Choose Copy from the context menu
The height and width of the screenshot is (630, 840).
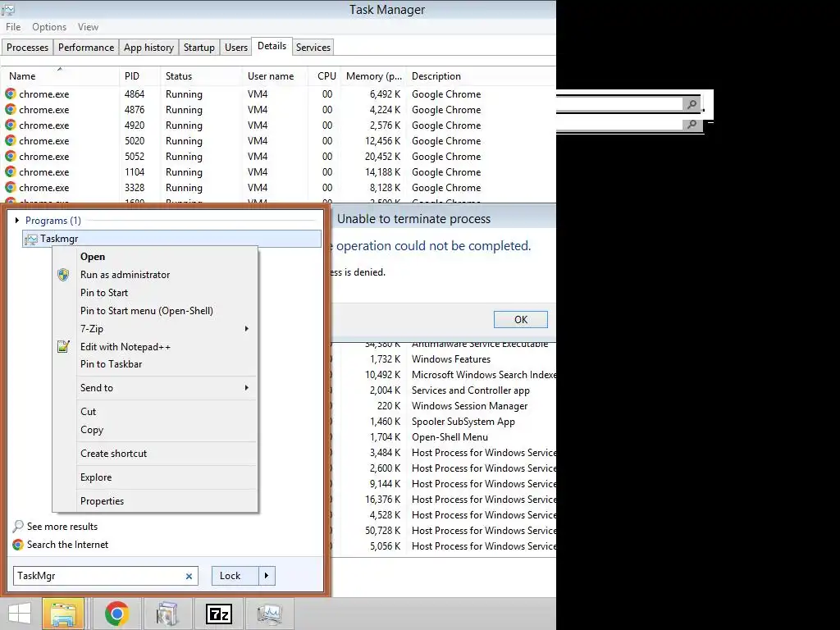tap(155, 430)
